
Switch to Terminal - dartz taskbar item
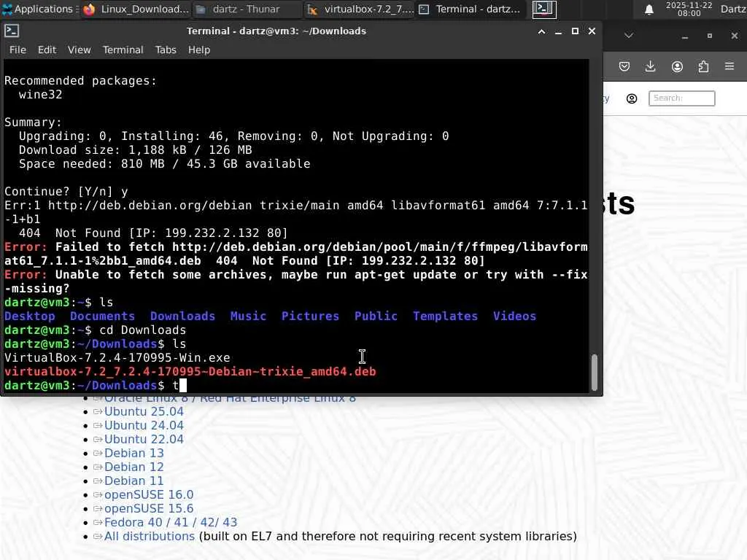[471, 9]
